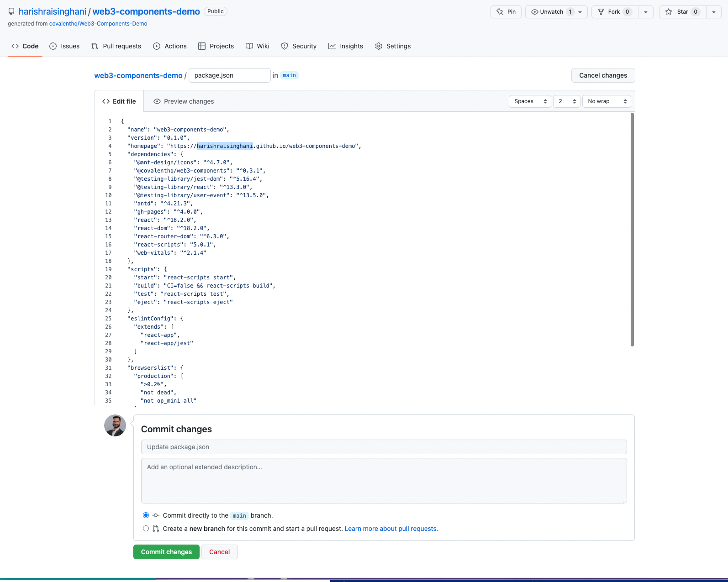
Task: Click the 'Update package.json' commit message field
Action: click(384, 447)
